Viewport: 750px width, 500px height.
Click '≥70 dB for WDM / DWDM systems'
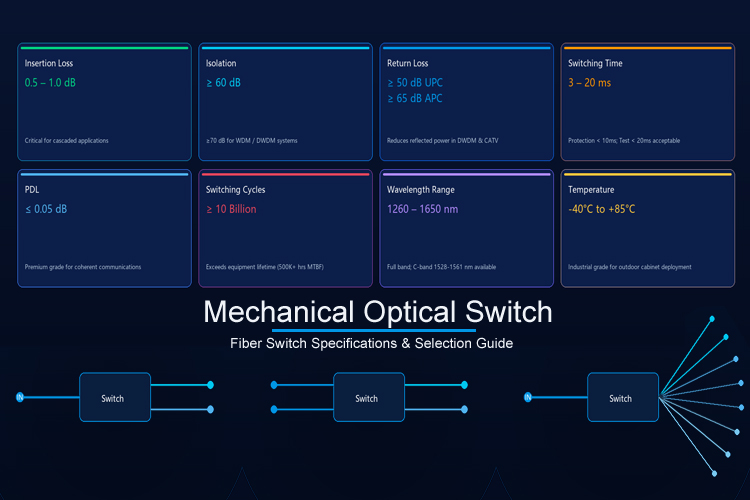(252, 141)
